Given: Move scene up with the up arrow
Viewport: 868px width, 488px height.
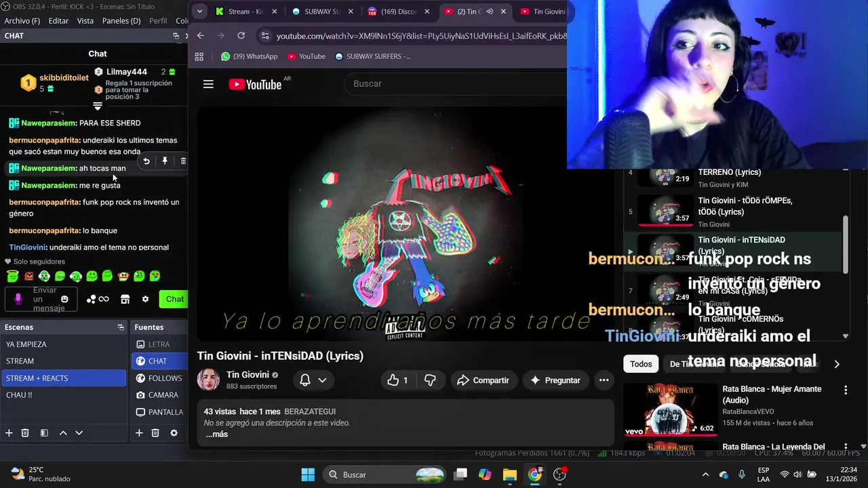Looking at the screenshot, I should pos(63,433).
